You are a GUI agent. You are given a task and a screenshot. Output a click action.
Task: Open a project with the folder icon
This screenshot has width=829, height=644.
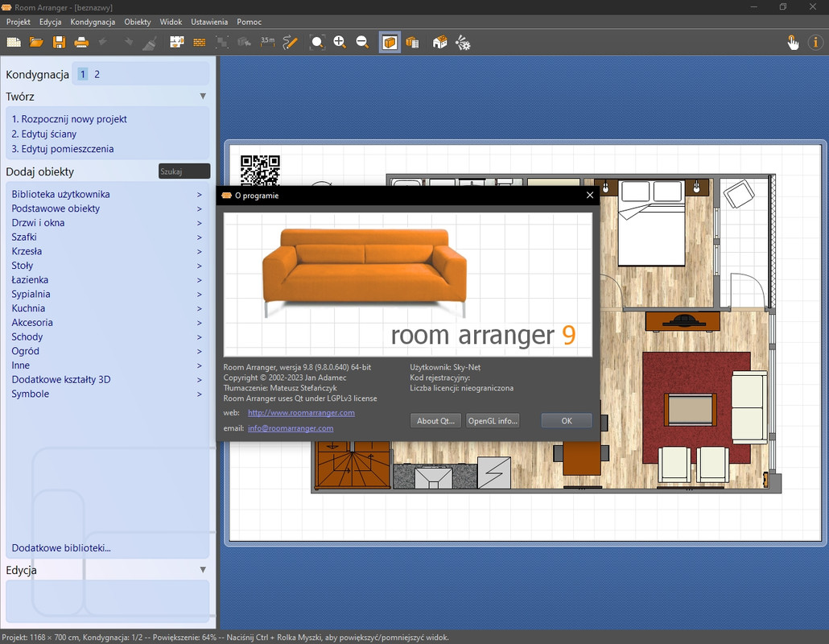pos(36,43)
